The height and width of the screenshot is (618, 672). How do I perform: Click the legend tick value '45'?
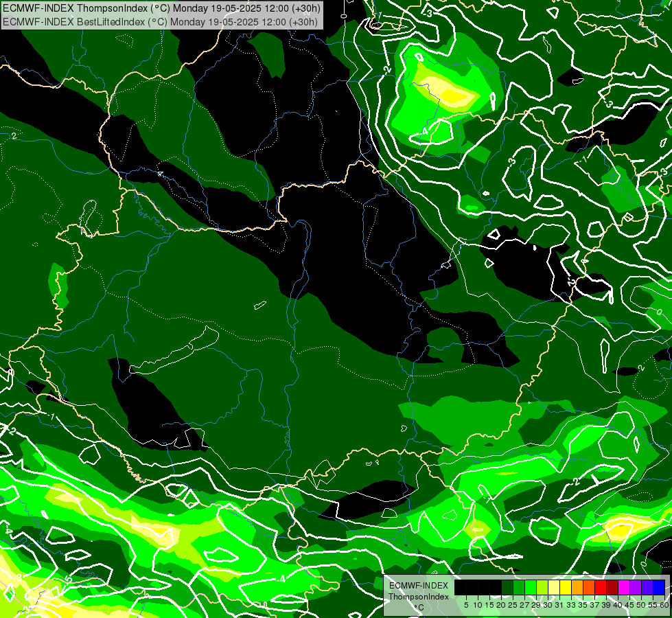(629, 605)
